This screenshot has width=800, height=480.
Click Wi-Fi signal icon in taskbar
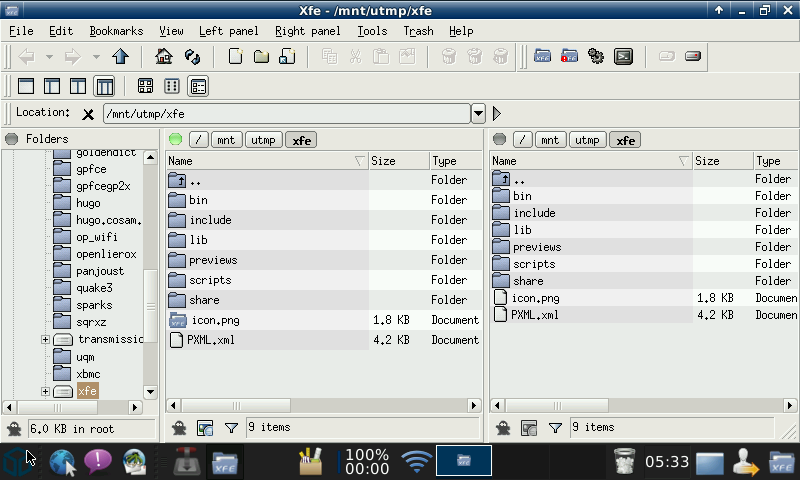[x=416, y=461]
